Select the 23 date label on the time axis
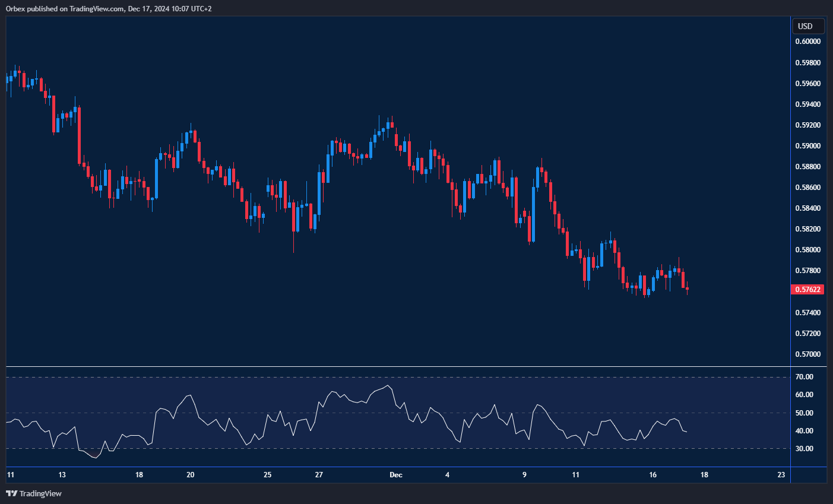 click(x=781, y=475)
